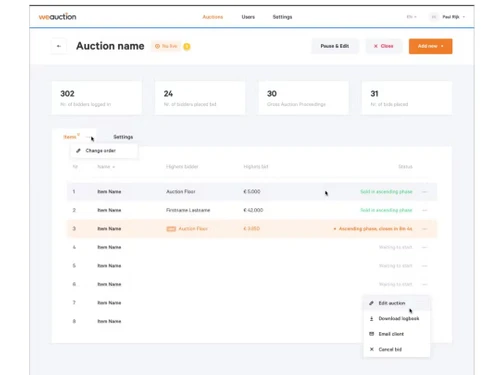Click Item Name in row 1

(x=109, y=192)
